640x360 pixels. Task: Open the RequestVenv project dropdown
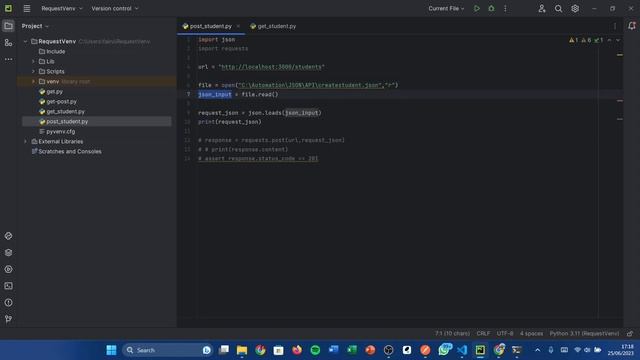pos(62,8)
